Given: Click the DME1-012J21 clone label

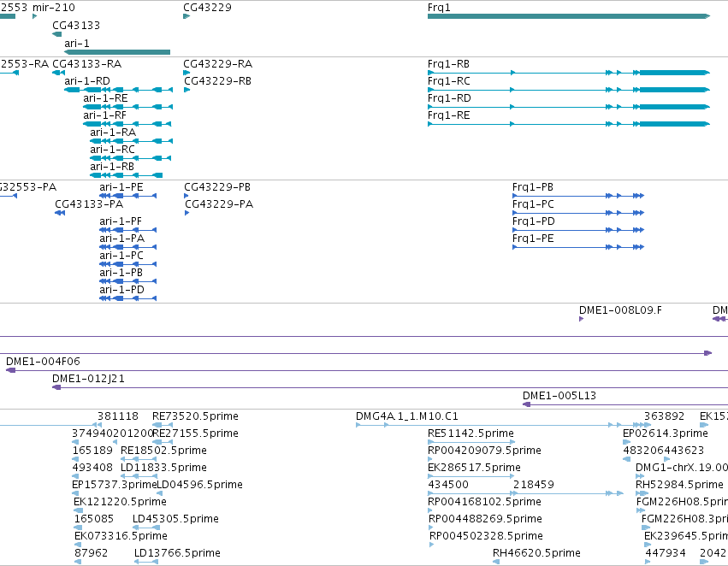Looking at the screenshot, I should click(x=88, y=379).
